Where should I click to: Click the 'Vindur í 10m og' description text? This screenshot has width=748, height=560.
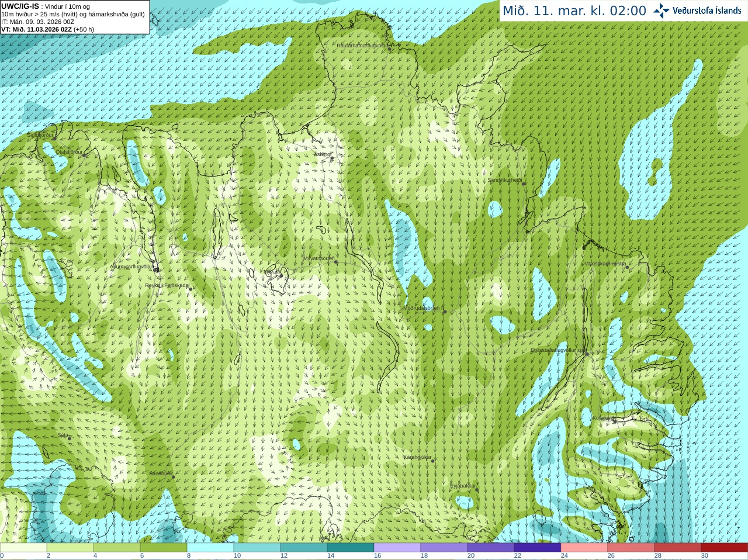tap(67, 6)
